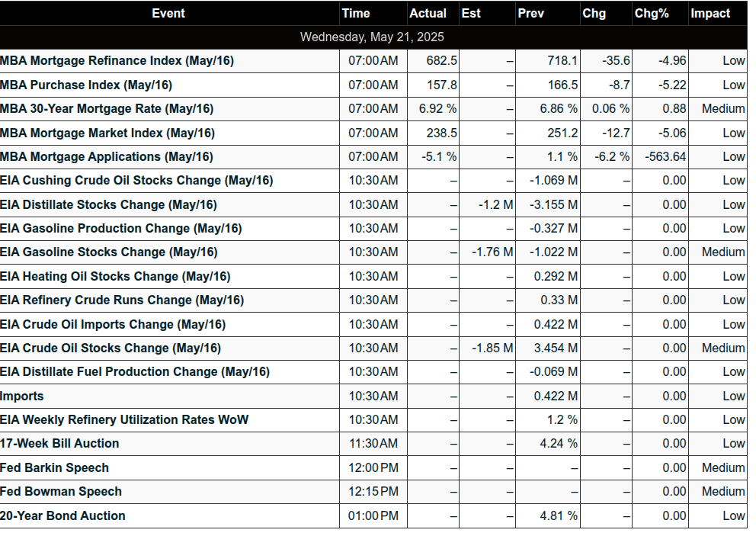
Task: Select the 17-Week Bill Auction row
Action: click(x=373, y=444)
